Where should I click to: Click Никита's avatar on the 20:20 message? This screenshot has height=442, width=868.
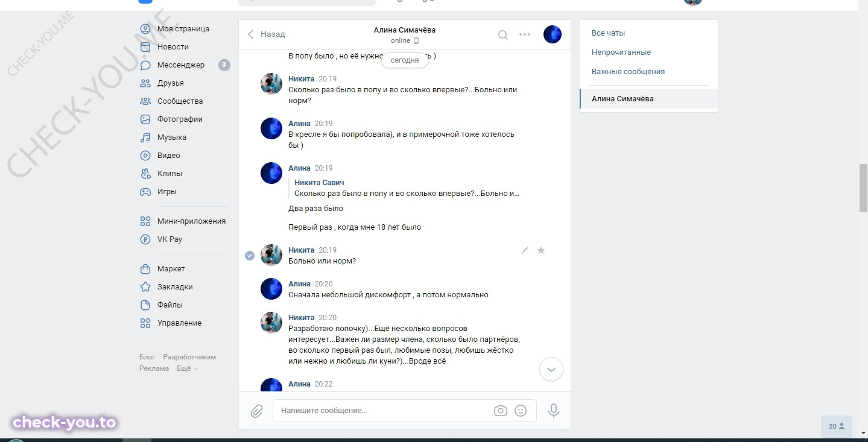click(x=271, y=323)
